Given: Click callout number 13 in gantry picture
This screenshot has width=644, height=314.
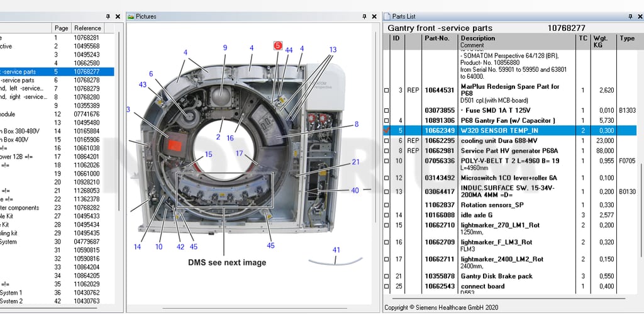Looking at the screenshot, I should coord(333,50).
